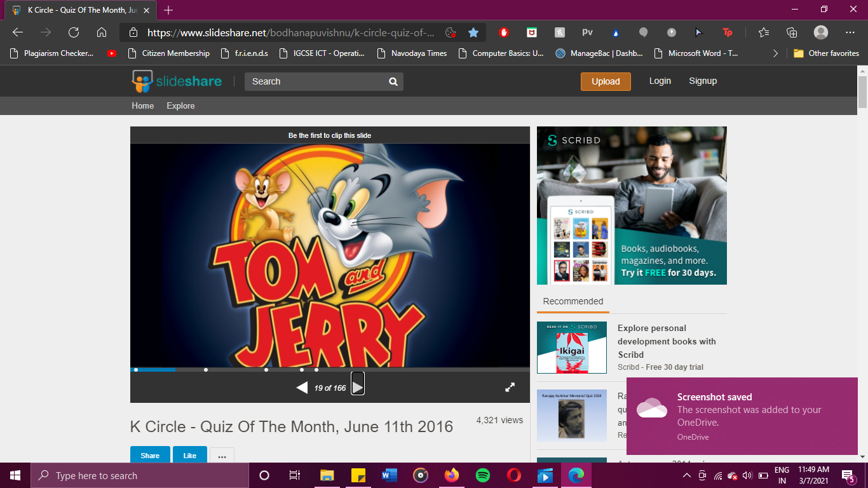Open slideshow in fullscreen mode
868x488 pixels.
(510, 387)
